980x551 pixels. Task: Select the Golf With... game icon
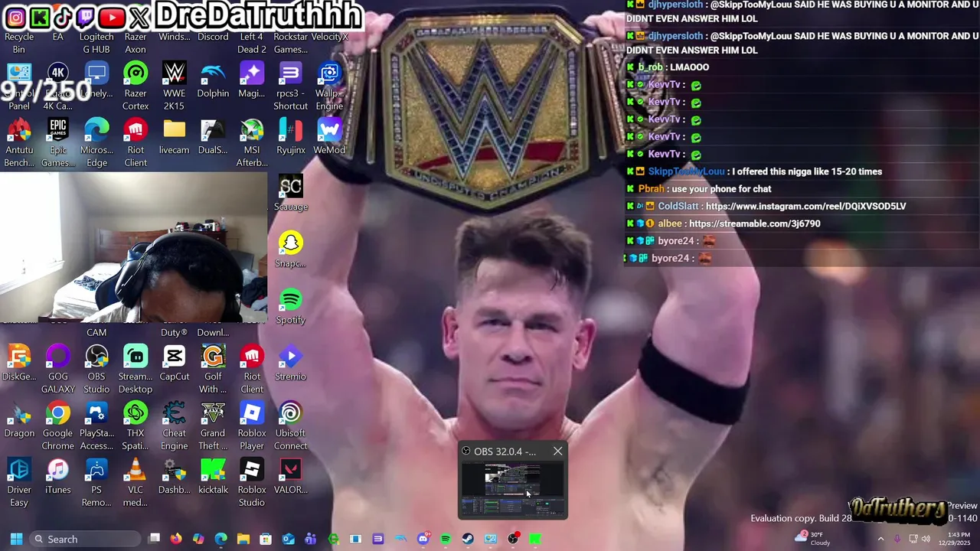tap(213, 369)
